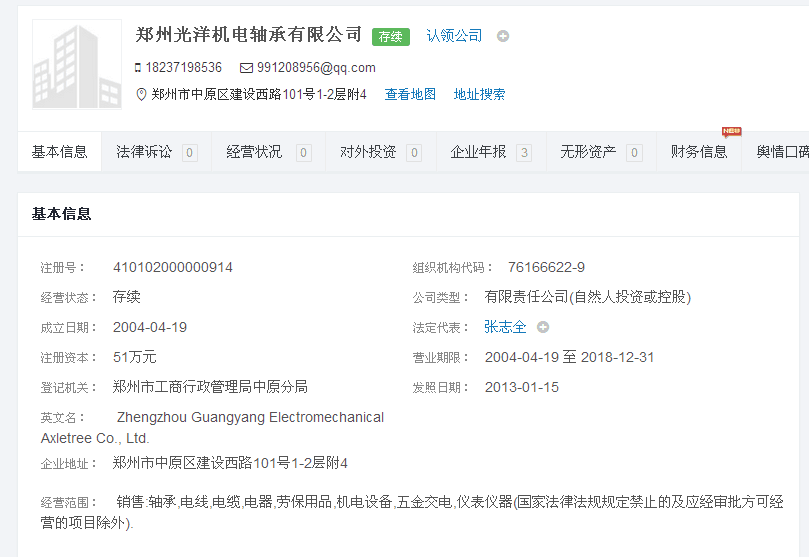Open the 认领公司 link
The width and height of the screenshot is (809, 557).
pos(454,36)
